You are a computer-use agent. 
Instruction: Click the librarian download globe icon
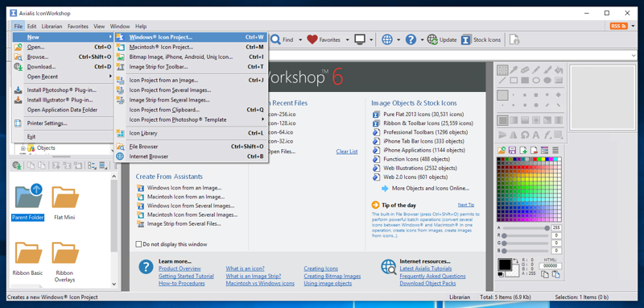pyautogui.click(x=17, y=166)
